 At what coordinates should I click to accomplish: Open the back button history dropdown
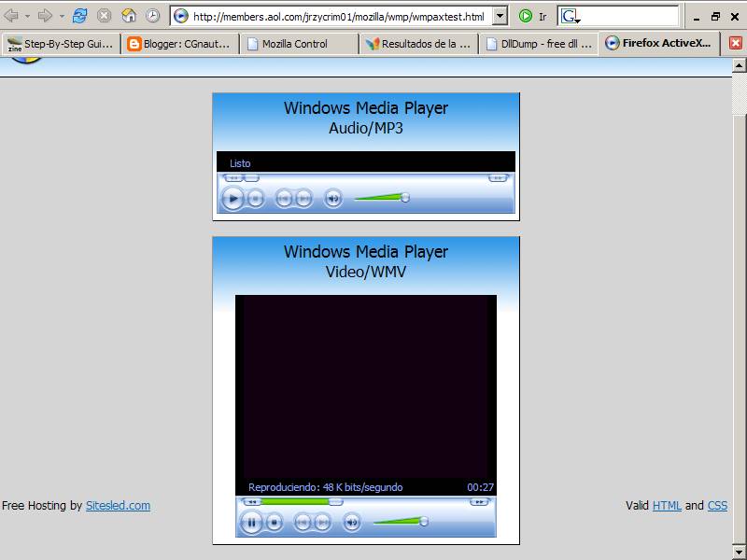[x=27, y=16]
